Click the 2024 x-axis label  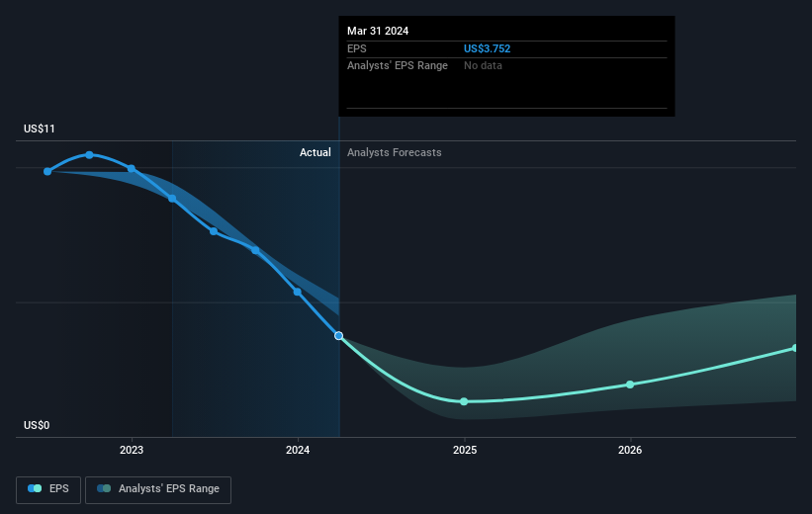coord(298,450)
